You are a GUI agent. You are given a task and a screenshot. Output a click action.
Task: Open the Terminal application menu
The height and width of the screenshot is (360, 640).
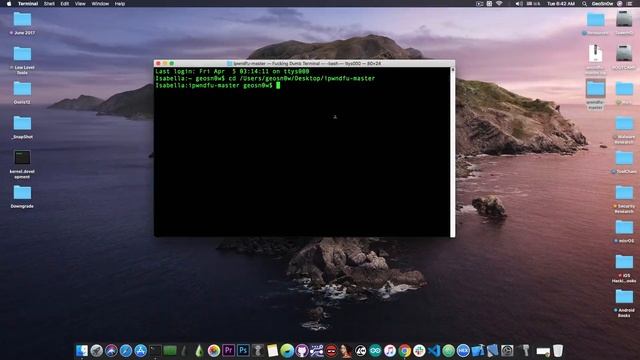click(x=28, y=4)
